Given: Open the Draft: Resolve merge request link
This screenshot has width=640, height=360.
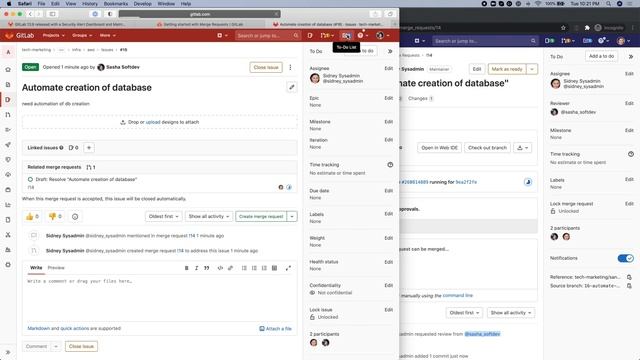Looking at the screenshot, I should 86,179.
